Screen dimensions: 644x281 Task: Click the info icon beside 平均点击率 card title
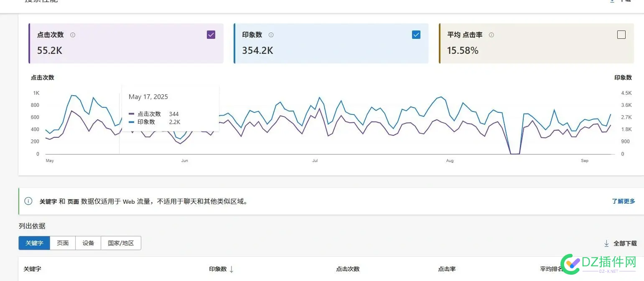click(x=491, y=35)
